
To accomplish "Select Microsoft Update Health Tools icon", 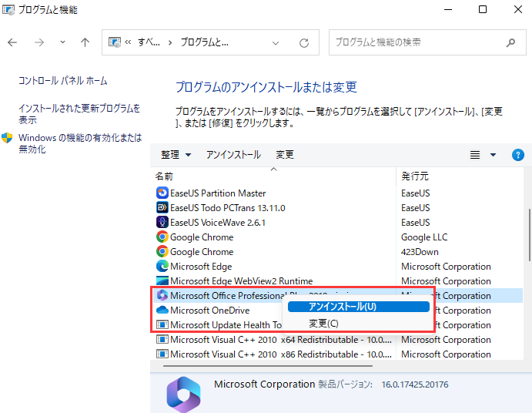I will (x=162, y=324).
